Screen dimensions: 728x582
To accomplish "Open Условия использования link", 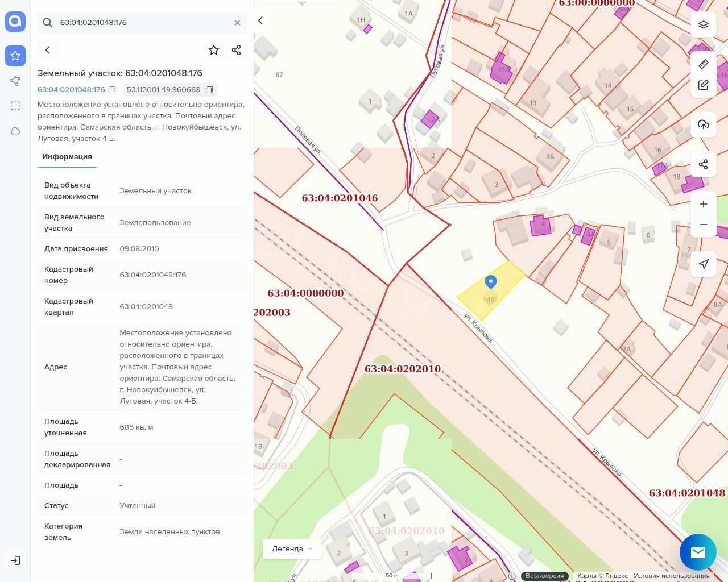I will tap(671, 576).
